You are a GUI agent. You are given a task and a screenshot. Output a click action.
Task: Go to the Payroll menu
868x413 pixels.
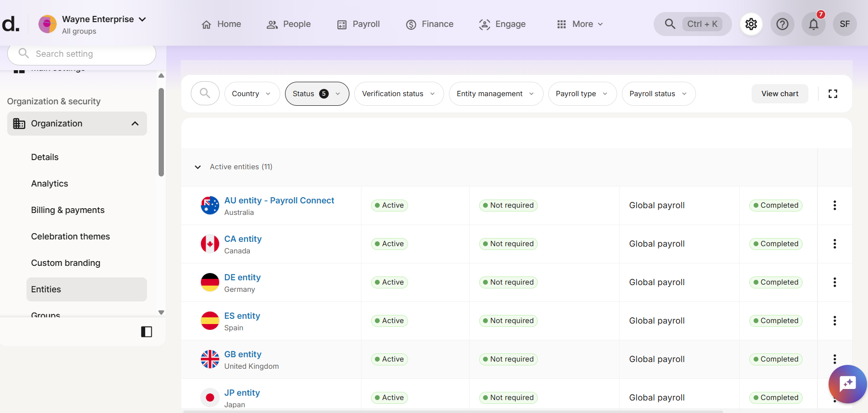point(359,24)
